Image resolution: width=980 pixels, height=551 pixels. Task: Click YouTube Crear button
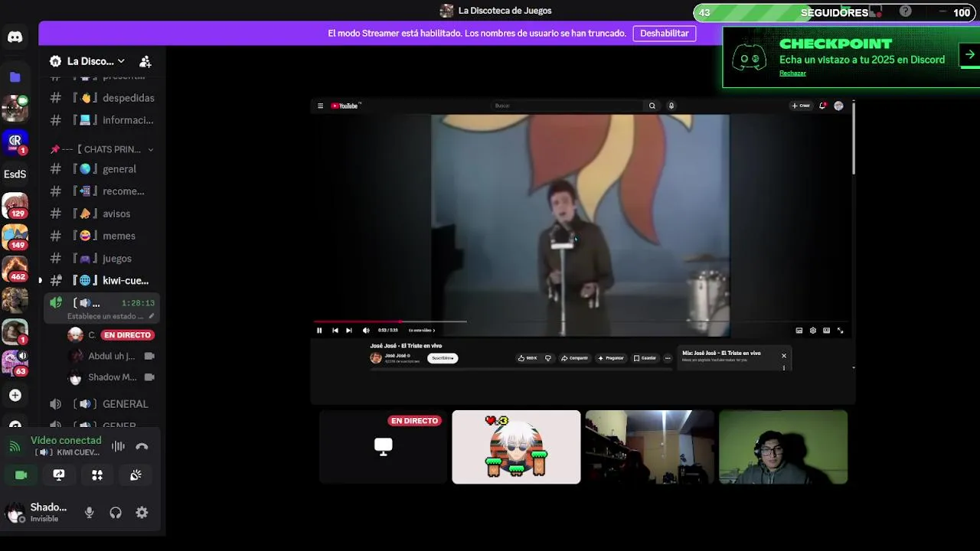(801, 106)
